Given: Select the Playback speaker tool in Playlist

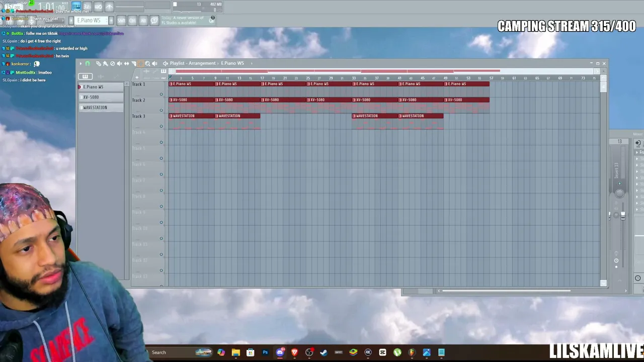Looking at the screenshot, I should 154,63.
